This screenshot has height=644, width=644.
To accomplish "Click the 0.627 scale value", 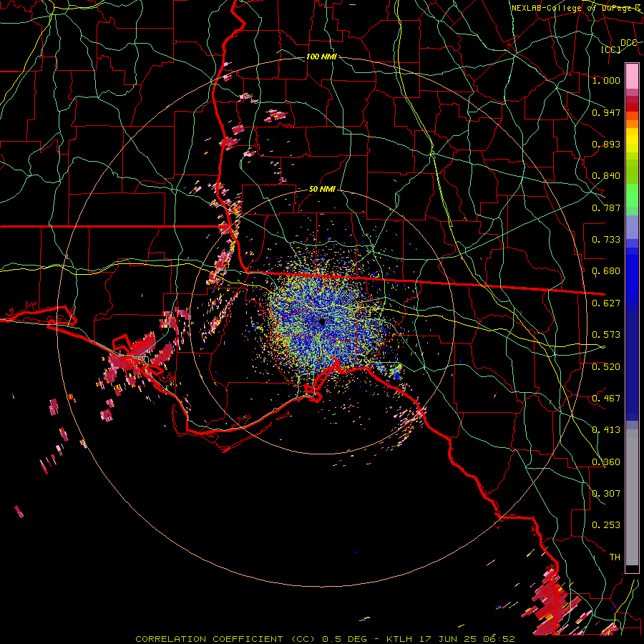I will [606, 303].
